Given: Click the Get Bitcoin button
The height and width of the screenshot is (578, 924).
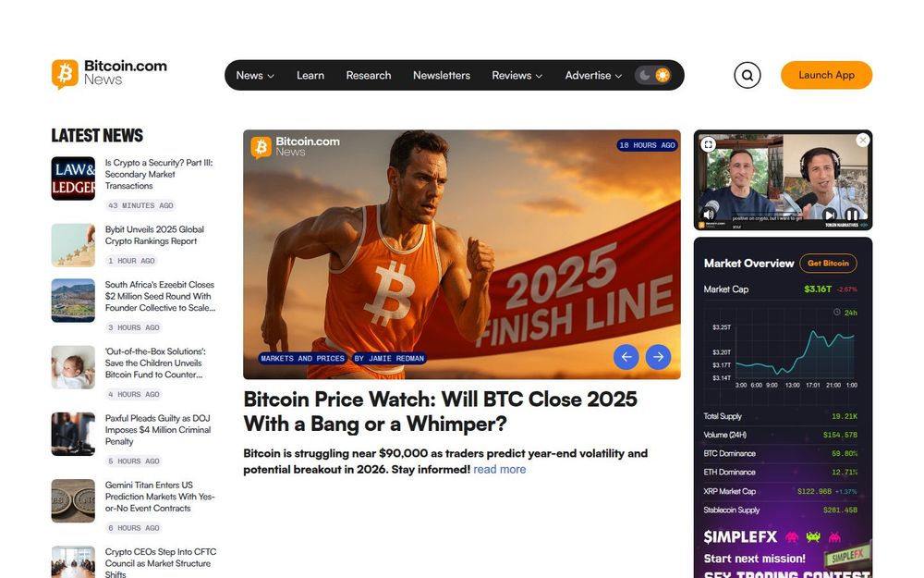Looking at the screenshot, I should pyautogui.click(x=828, y=263).
